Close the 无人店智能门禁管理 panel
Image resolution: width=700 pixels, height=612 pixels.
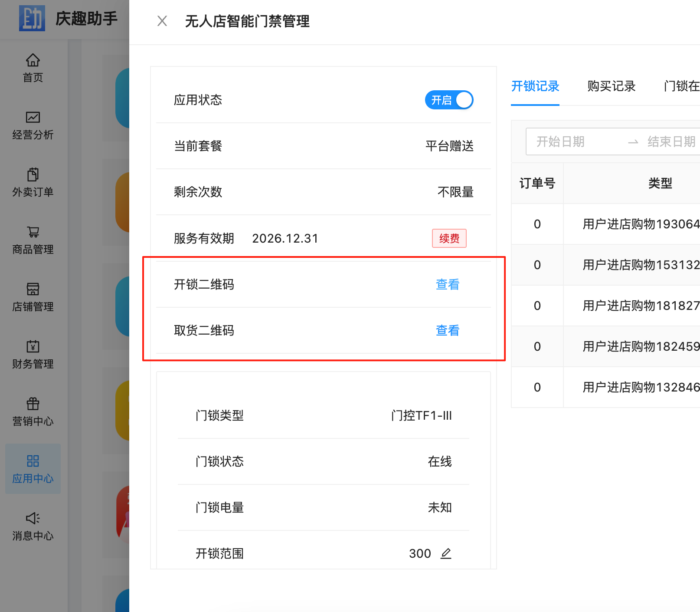pos(162,21)
